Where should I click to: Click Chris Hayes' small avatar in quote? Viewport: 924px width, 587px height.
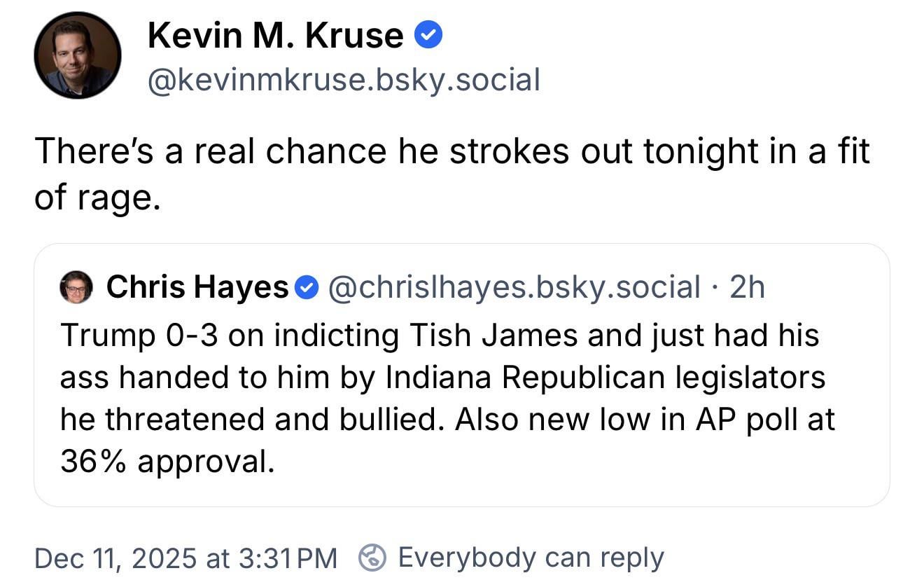coord(77,287)
